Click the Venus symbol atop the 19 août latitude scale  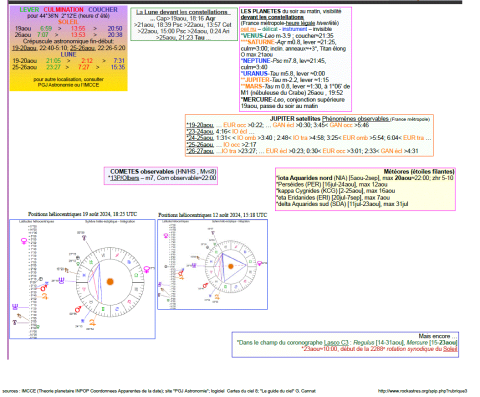coord(24,241)
